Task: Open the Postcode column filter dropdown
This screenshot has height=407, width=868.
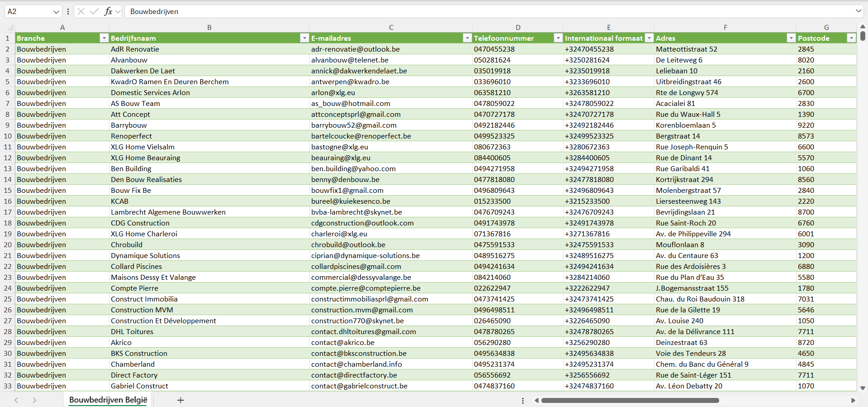Action: (851, 38)
